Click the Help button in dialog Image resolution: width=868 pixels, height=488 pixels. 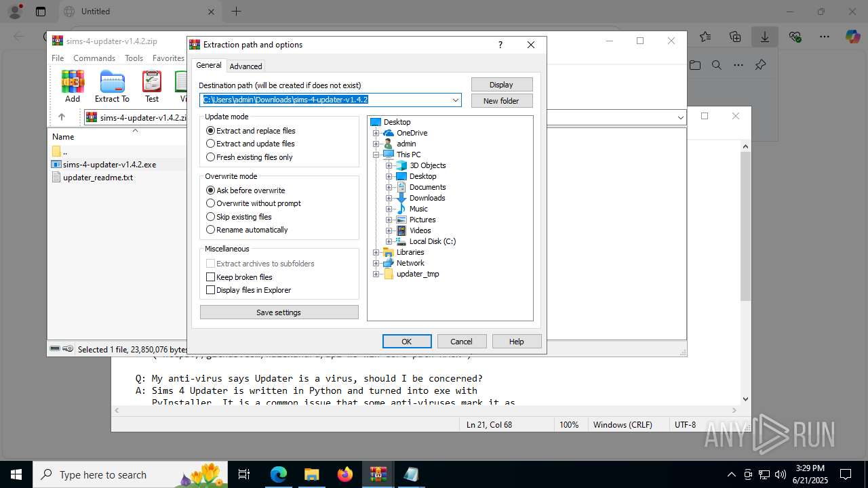click(x=517, y=342)
